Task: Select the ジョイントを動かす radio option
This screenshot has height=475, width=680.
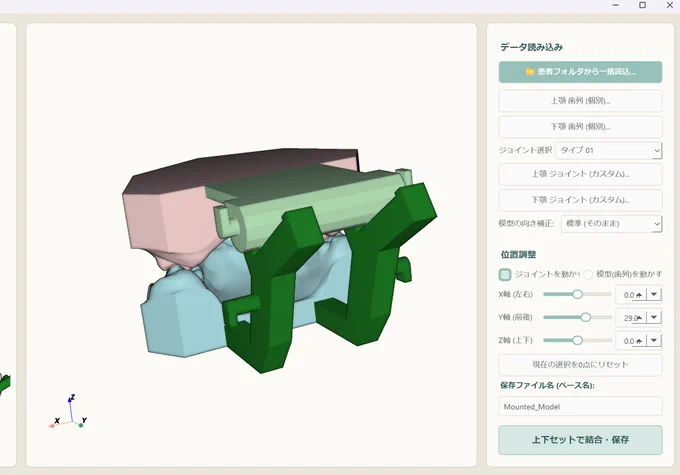Action: (505, 274)
